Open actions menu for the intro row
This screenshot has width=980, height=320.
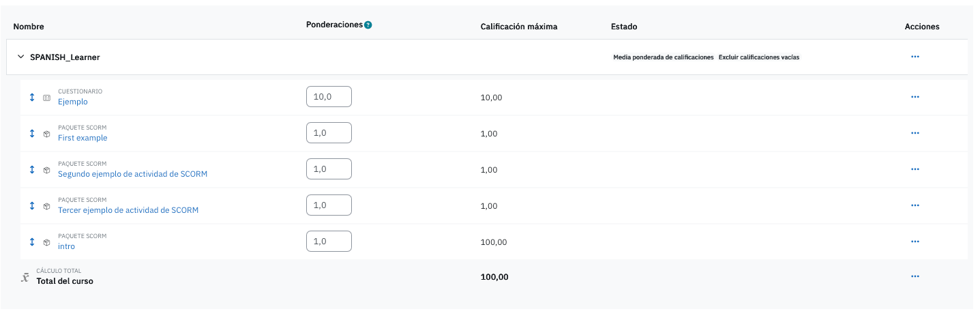[915, 242]
